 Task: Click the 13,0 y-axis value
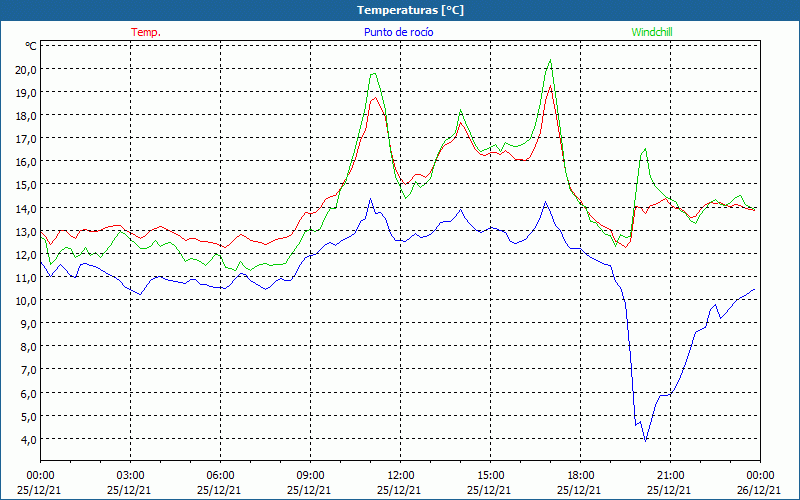pos(26,231)
